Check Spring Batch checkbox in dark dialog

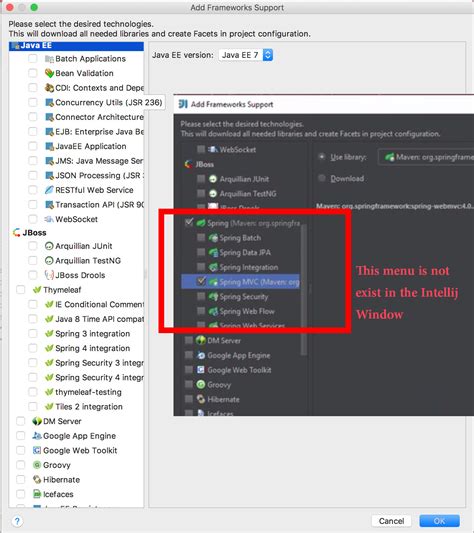coord(201,238)
